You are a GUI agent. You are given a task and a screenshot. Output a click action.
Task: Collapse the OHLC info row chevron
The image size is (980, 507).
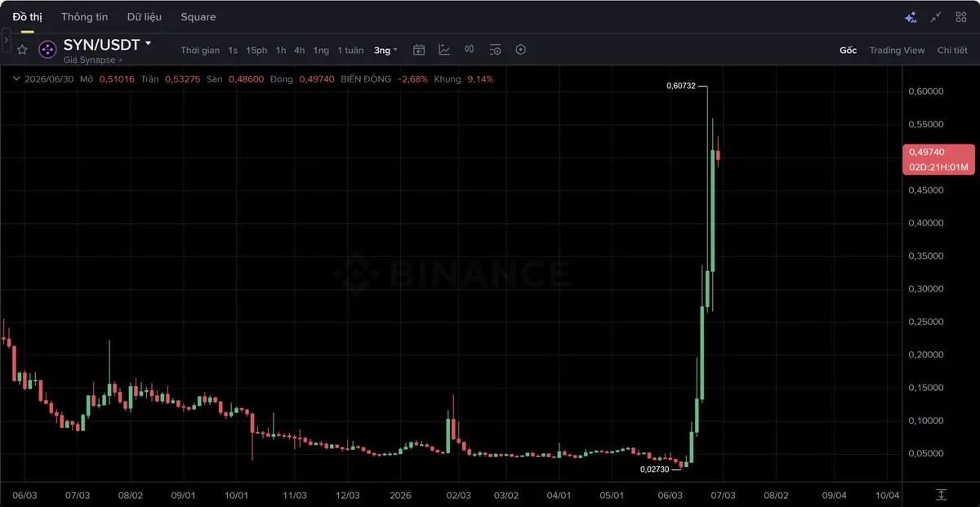pos(16,79)
